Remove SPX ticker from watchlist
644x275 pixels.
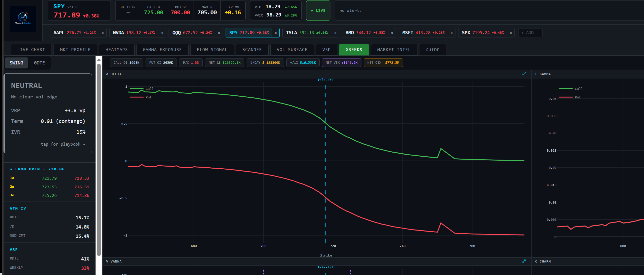coord(511,33)
